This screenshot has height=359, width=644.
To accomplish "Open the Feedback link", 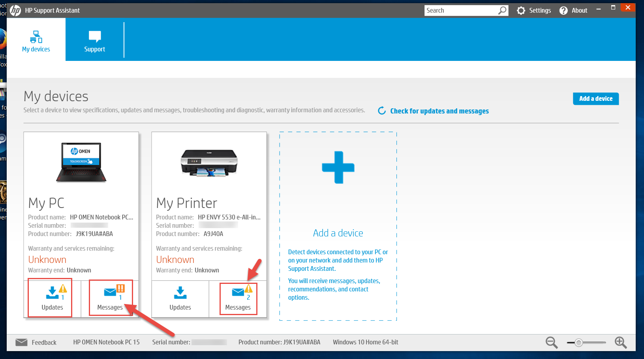I will [x=44, y=342].
